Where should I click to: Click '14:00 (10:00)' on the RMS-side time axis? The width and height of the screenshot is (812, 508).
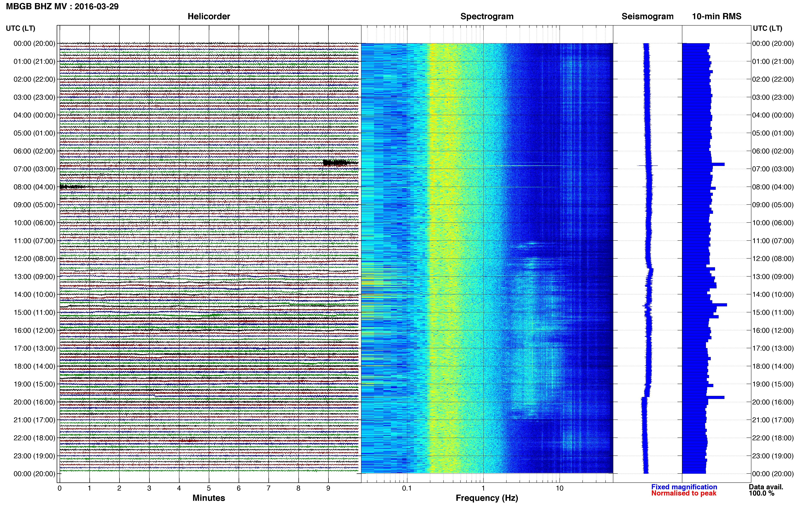773,295
